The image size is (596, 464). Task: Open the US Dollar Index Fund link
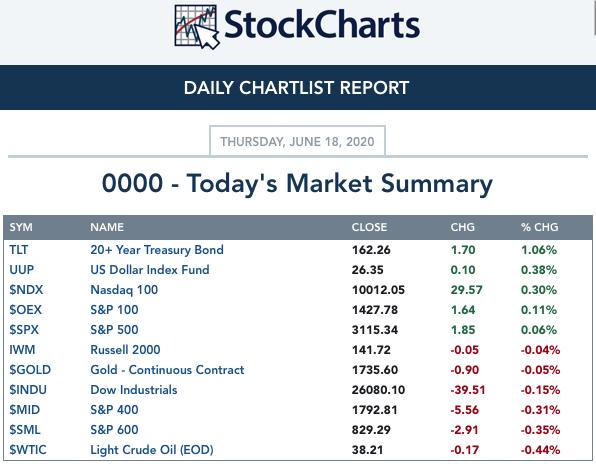[150, 270]
